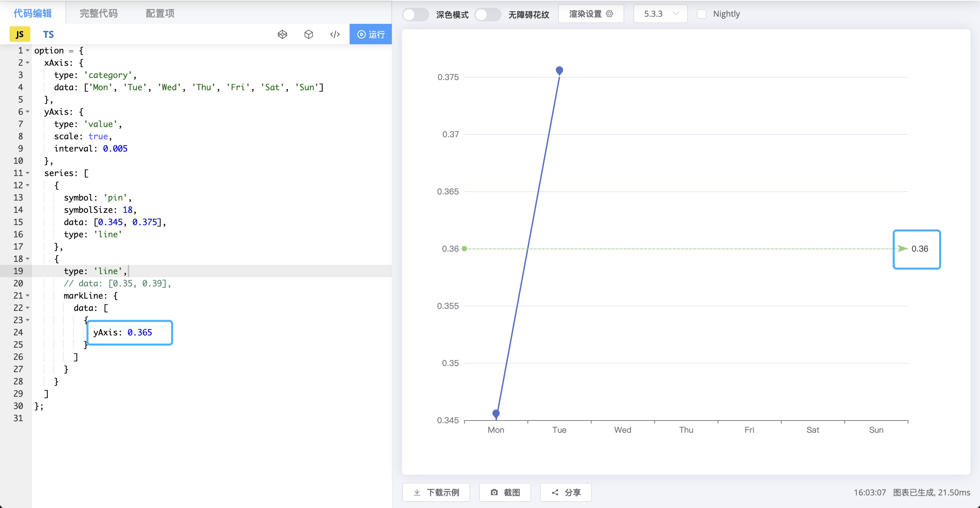This screenshot has height=508, width=980.
Task: Switch to the 完整代码 tab
Action: [98, 13]
